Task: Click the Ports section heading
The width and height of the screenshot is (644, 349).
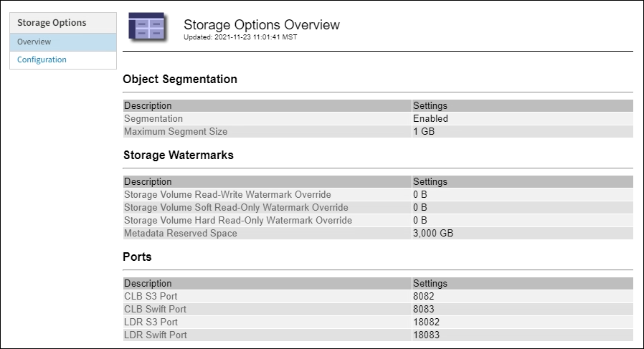Action: tap(138, 257)
